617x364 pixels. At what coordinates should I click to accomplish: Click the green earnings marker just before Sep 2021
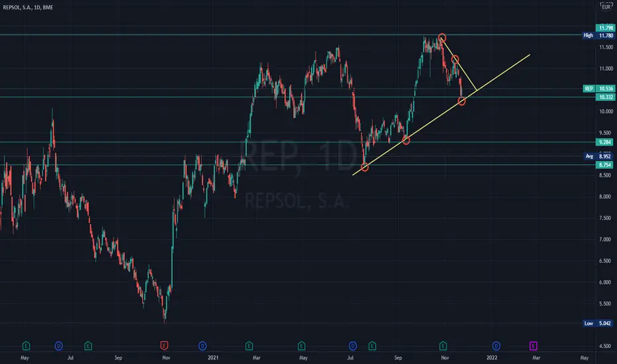tap(372, 345)
